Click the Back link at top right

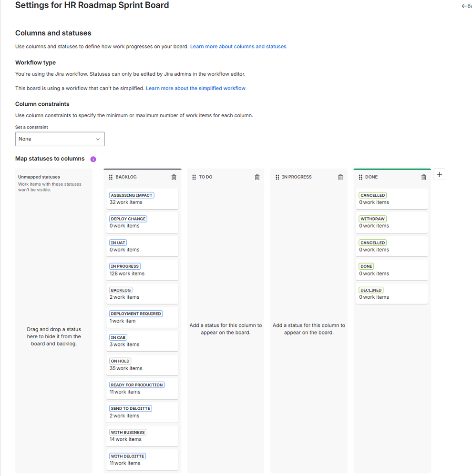point(466,6)
